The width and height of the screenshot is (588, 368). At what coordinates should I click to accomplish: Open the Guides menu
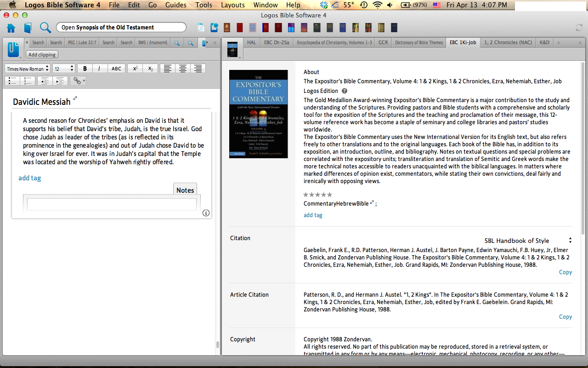click(x=176, y=5)
